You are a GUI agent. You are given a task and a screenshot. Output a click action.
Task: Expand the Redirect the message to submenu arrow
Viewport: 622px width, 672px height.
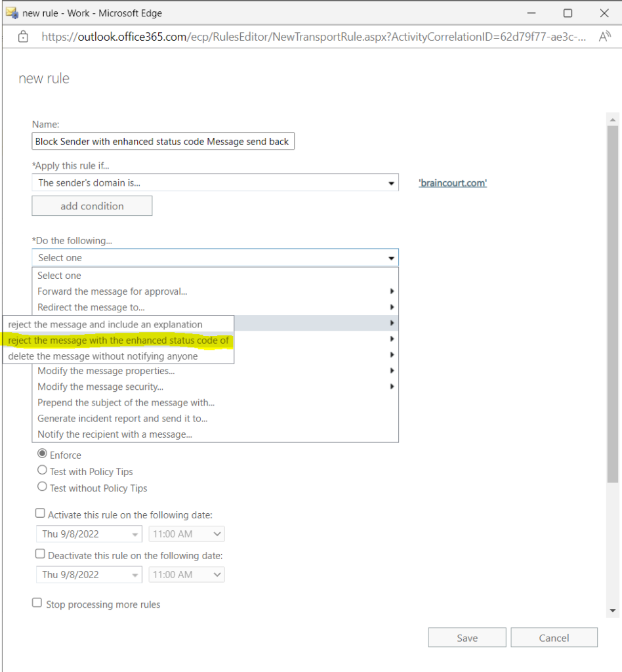(392, 307)
